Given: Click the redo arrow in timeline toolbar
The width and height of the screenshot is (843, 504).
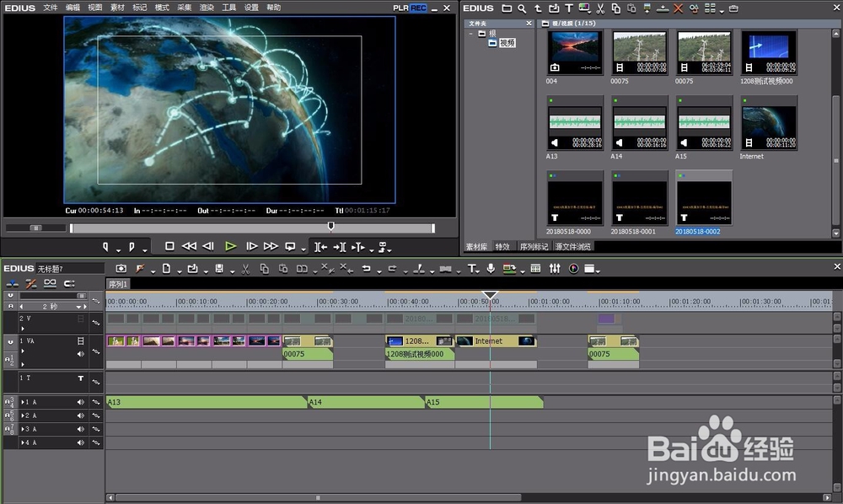Looking at the screenshot, I should click(x=393, y=268).
